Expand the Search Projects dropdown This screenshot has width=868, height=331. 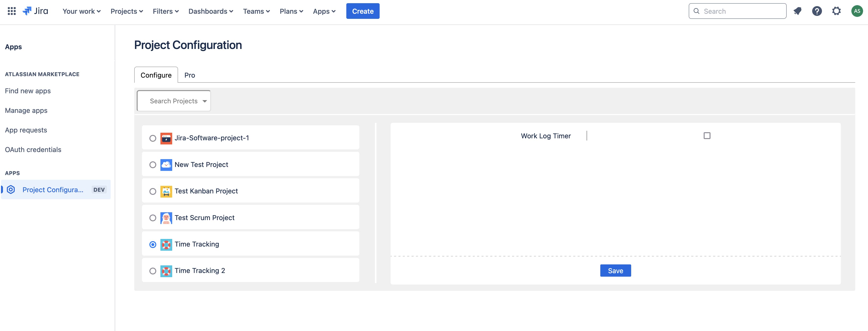click(x=174, y=101)
